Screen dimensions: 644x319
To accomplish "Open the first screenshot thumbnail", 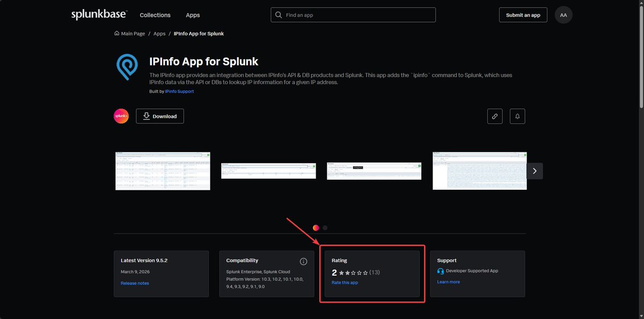I will 163,171.
